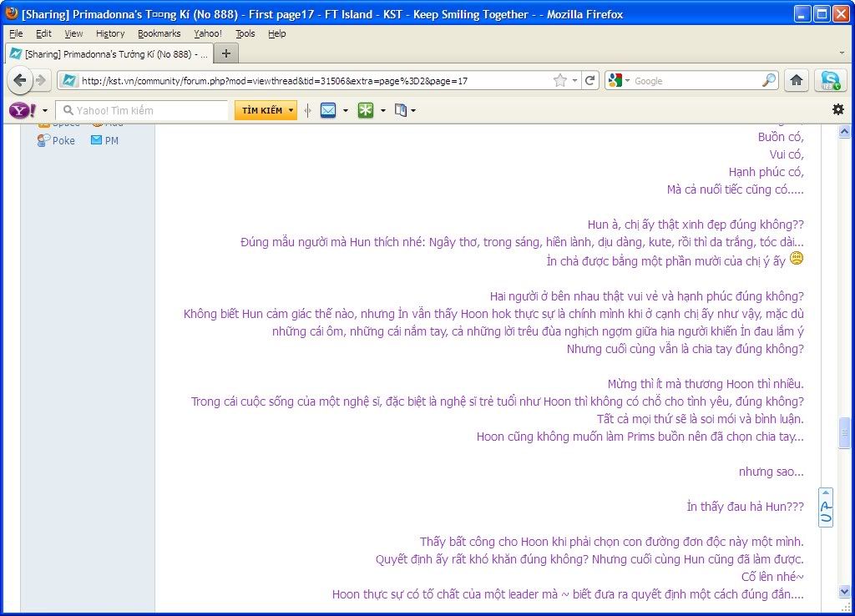The image size is (855, 616).
Task: Expand the Yahoo! logo dropdown arrow
Action: (x=45, y=111)
